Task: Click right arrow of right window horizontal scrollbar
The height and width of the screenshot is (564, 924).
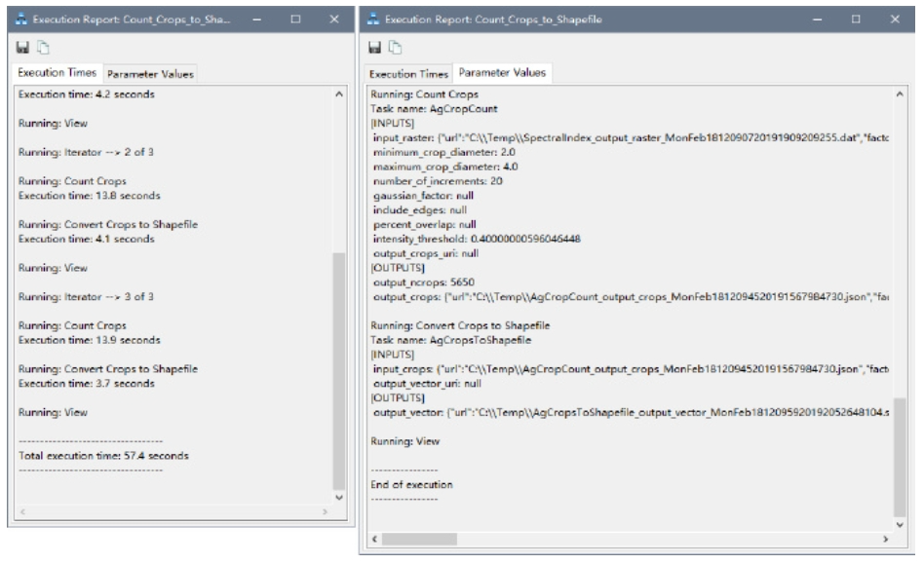Action: click(x=885, y=540)
